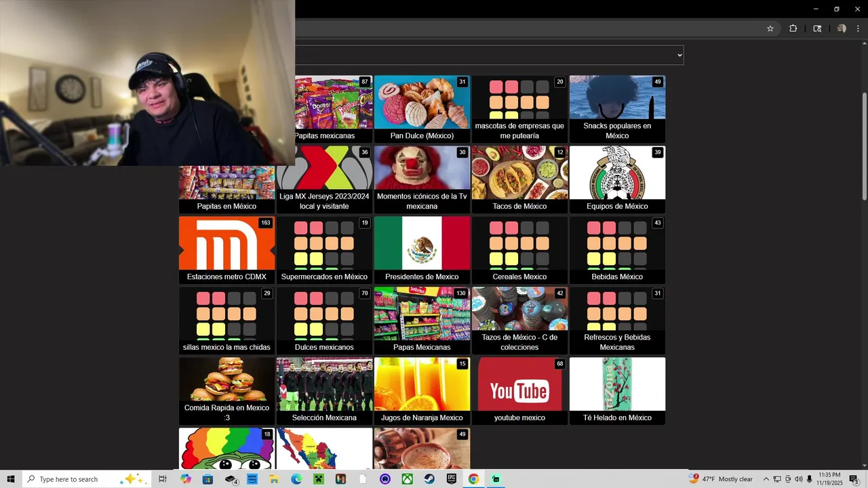Open the Pan Dulce (México) template
The height and width of the screenshot is (488, 868).
tap(422, 108)
